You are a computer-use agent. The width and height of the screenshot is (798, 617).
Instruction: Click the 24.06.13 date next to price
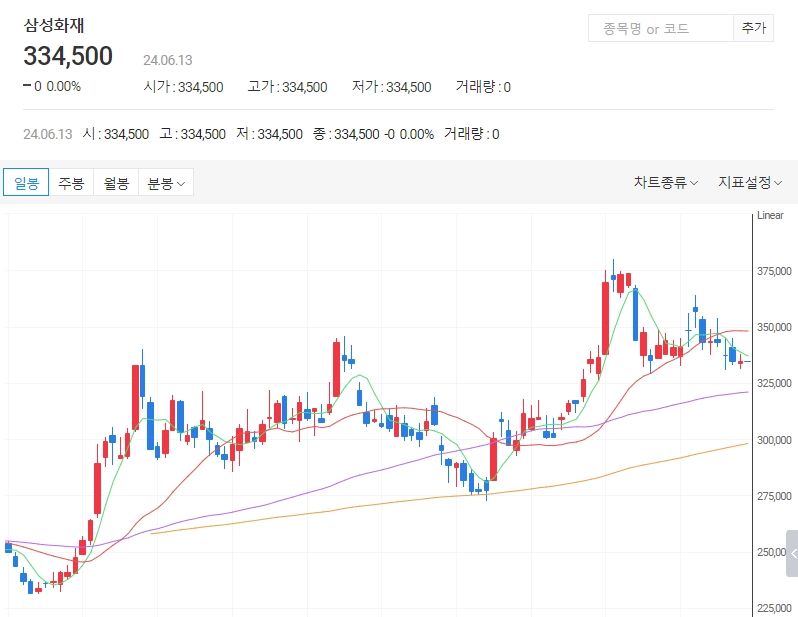pos(167,60)
